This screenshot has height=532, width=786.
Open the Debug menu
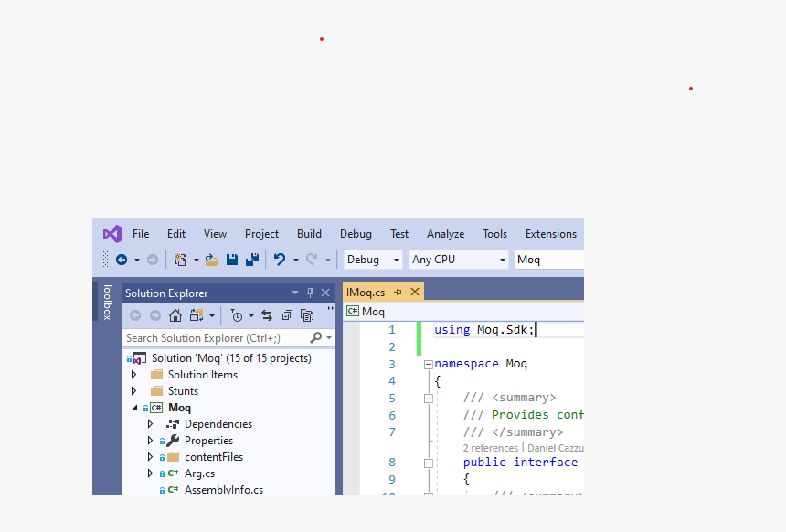[356, 234]
